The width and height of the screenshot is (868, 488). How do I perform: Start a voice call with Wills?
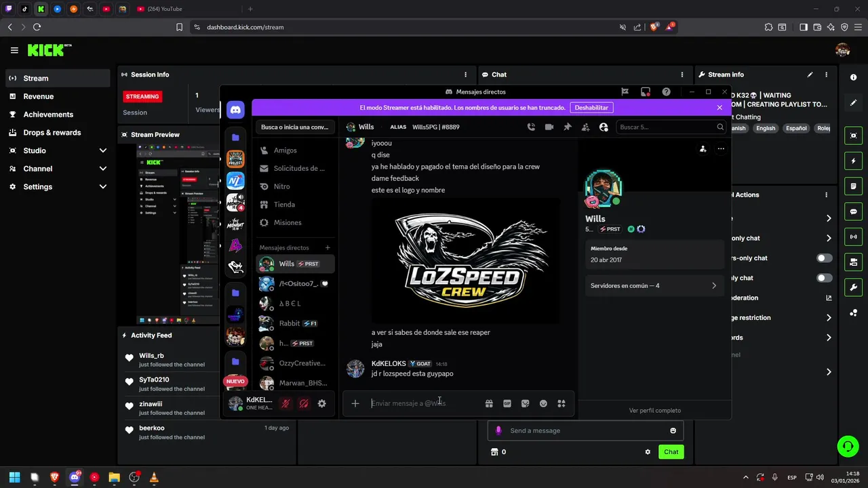531,127
